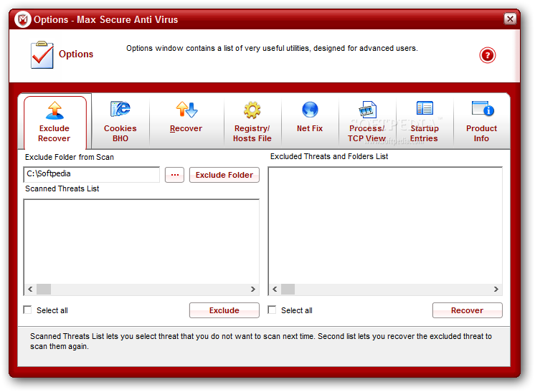The image size is (535, 392).
Task: Click scrollbar thumb in Excluded Threats list
Action: click(288, 289)
